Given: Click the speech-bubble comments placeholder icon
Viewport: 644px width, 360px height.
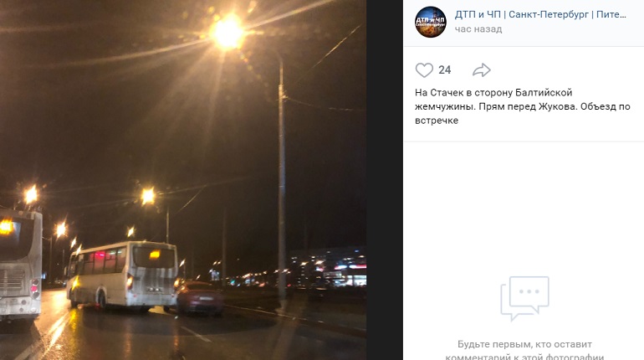Looking at the screenshot, I should tap(524, 298).
